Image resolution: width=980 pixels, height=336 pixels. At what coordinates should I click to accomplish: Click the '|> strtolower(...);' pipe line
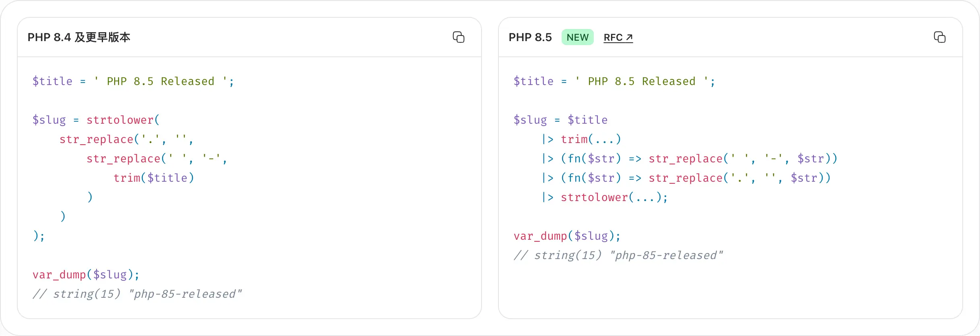tap(605, 197)
